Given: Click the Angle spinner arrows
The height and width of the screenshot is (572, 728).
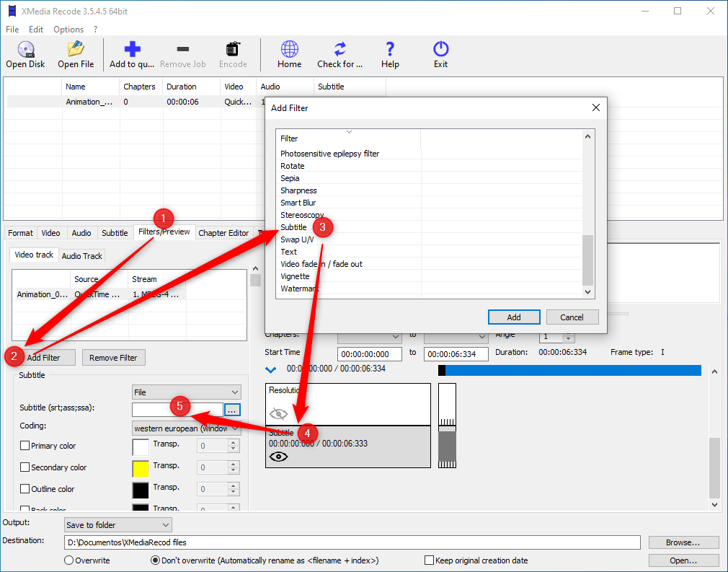Looking at the screenshot, I should pyautogui.click(x=569, y=338).
